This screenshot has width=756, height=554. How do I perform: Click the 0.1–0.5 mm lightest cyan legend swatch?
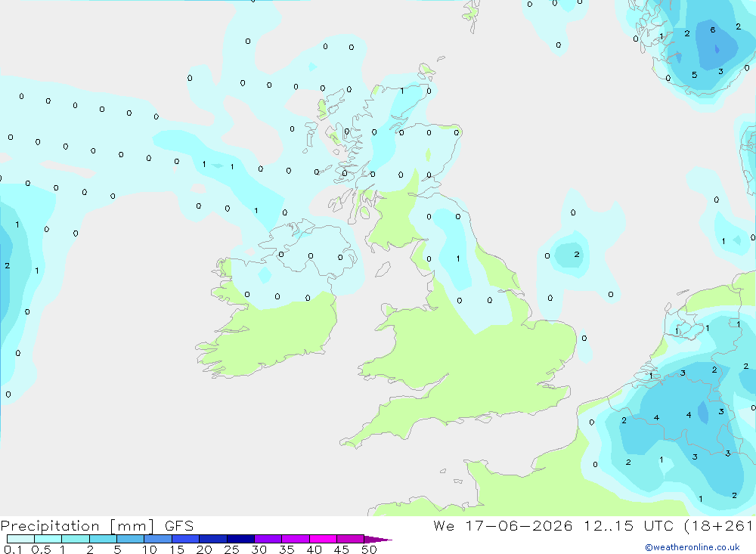(x=20, y=539)
